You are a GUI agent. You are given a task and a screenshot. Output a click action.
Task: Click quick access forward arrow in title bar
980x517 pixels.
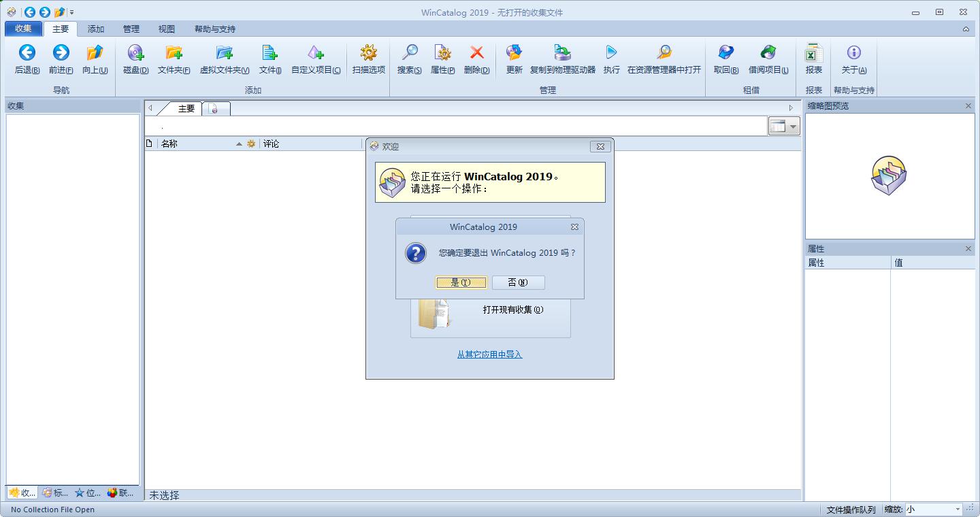coord(44,12)
